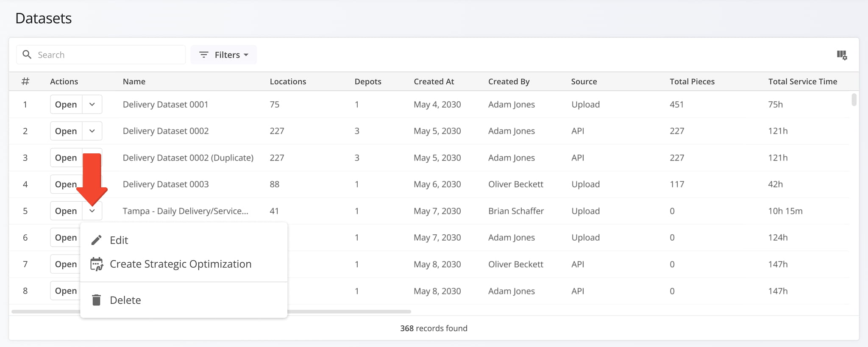Click the 88 locations value
The height and width of the screenshot is (347, 868).
(275, 184)
